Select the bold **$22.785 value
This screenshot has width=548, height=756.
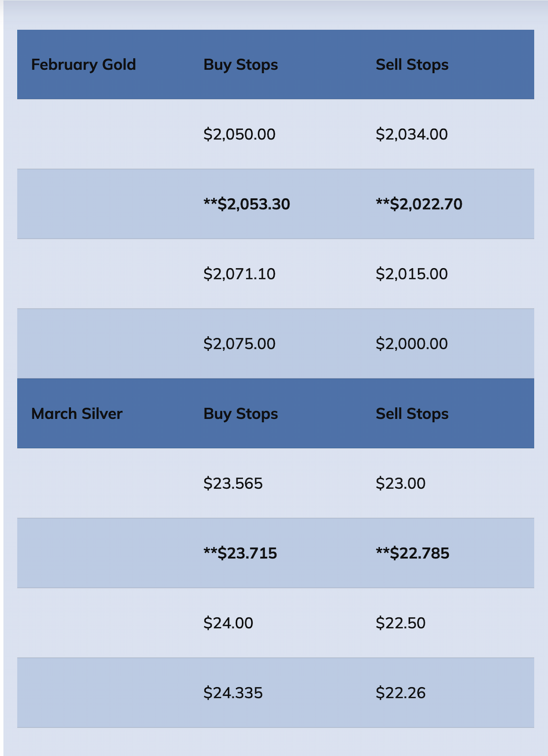[x=412, y=553]
